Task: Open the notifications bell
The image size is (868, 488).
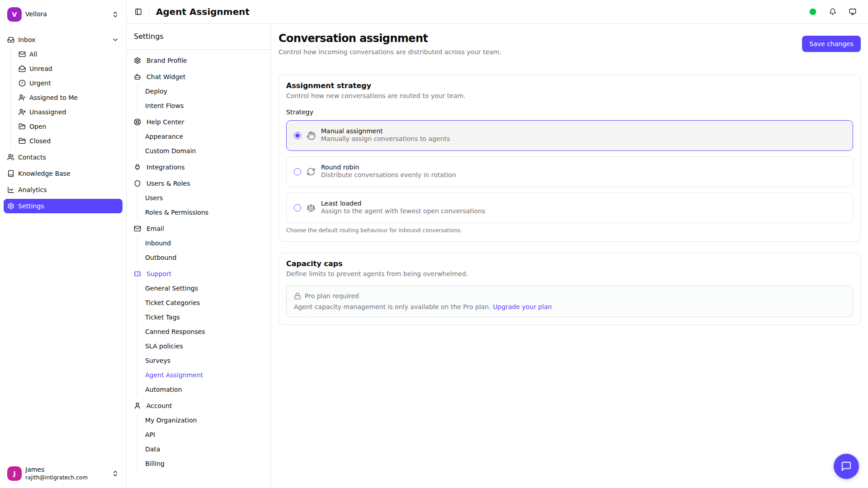Action: coord(833,12)
